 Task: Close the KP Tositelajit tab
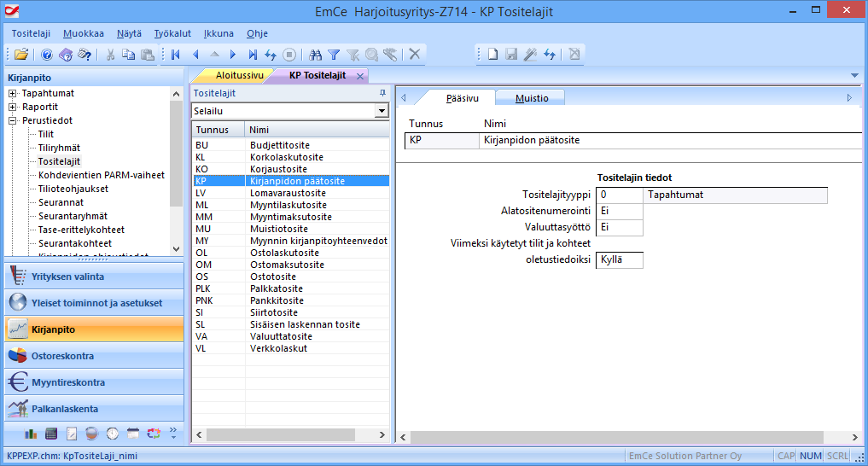pyautogui.click(x=360, y=76)
